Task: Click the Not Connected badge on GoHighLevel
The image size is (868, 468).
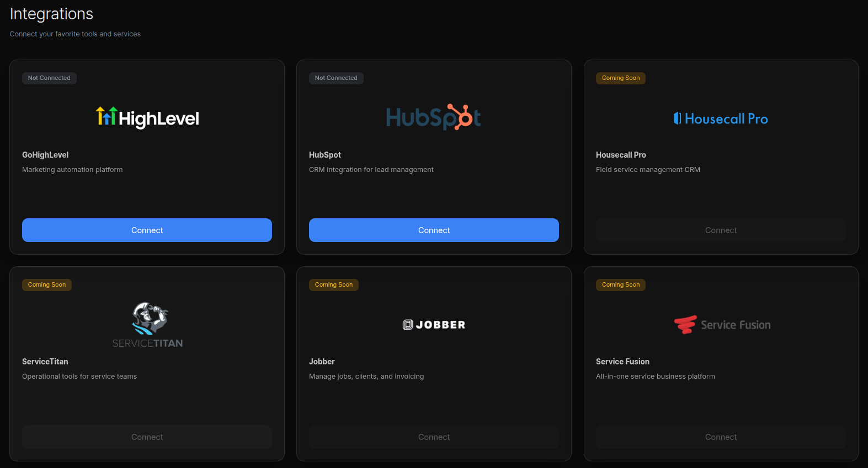Action: click(x=49, y=78)
